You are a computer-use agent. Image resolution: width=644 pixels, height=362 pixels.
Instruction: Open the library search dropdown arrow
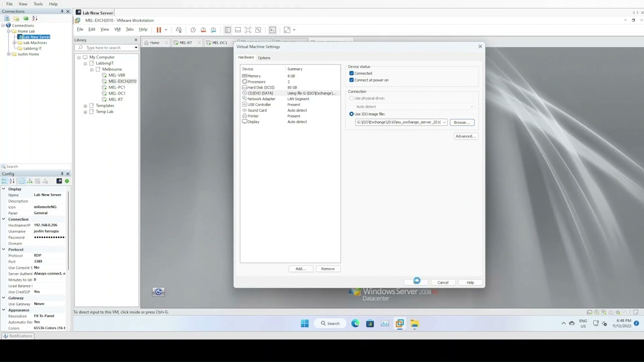[x=135, y=48]
